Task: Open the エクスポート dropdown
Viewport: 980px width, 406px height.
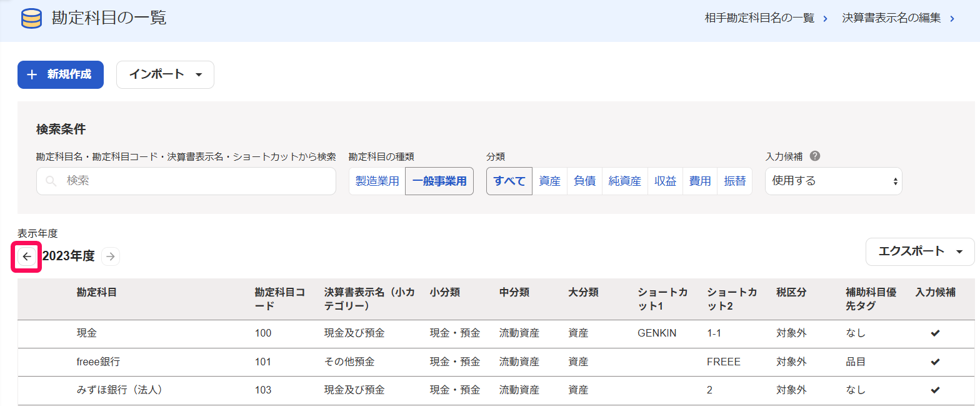Action: tap(920, 251)
